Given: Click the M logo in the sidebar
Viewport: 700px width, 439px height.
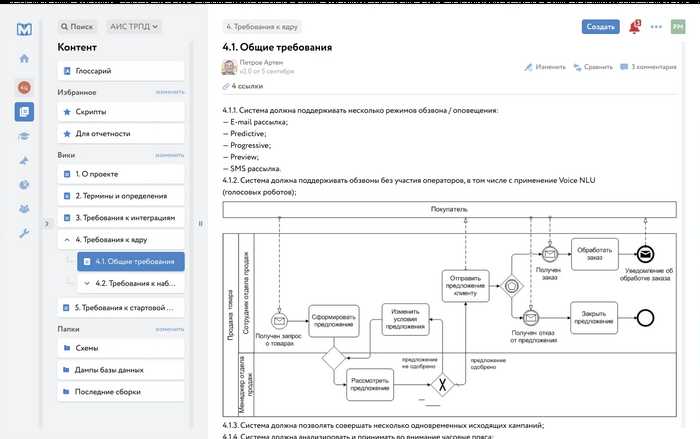Looking at the screenshot, I should pyautogui.click(x=24, y=29).
